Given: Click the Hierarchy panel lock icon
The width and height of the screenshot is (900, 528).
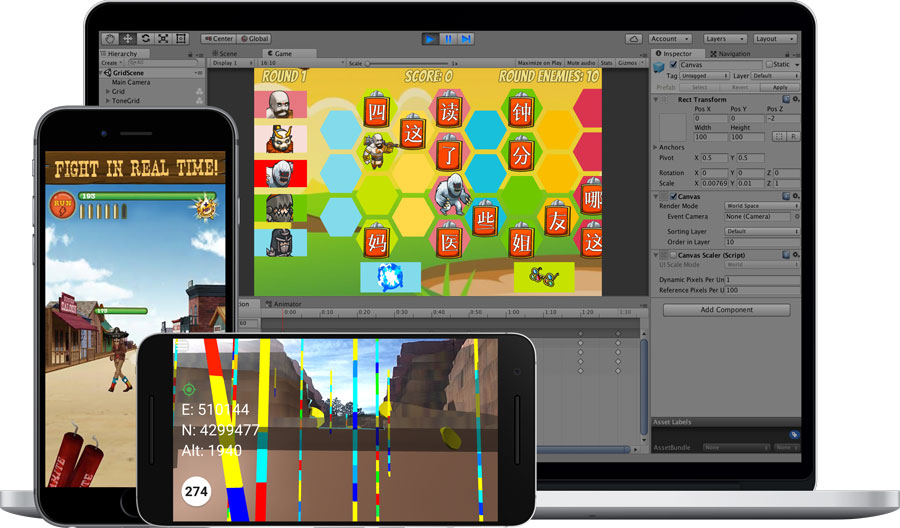Looking at the screenshot, I should tap(190, 54).
